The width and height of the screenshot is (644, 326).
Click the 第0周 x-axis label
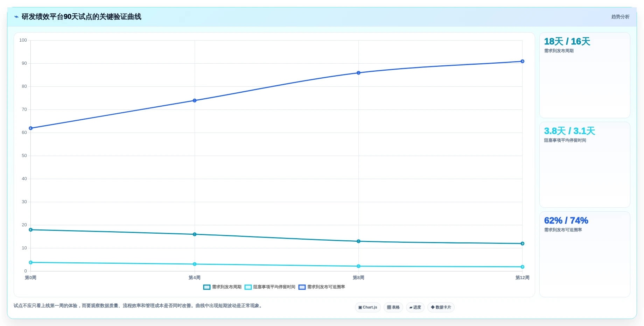pyautogui.click(x=30, y=278)
